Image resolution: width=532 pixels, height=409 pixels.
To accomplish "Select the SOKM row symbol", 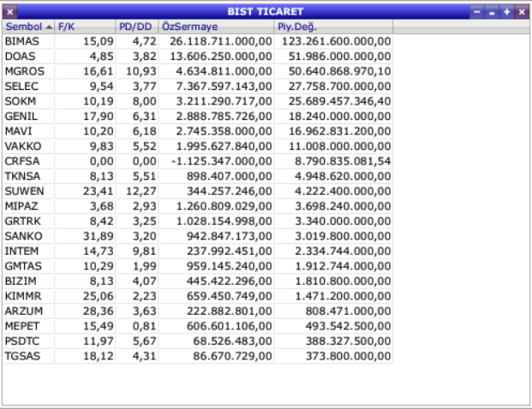I will pos(21,101).
